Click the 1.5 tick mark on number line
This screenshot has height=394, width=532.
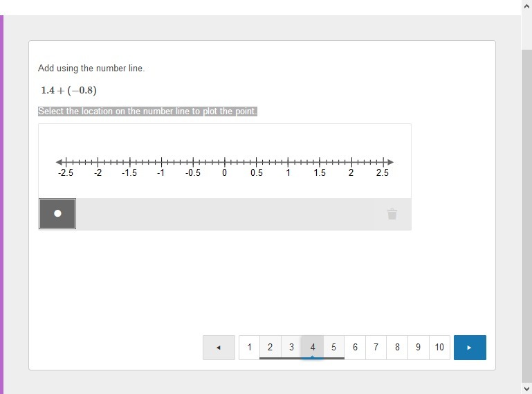click(x=320, y=162)
